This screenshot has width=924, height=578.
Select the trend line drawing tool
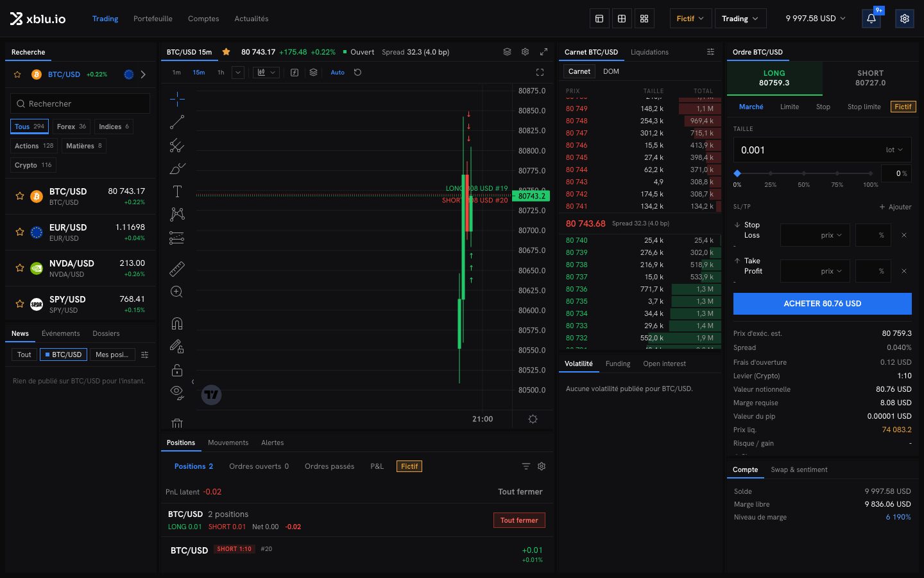[177, 122]
